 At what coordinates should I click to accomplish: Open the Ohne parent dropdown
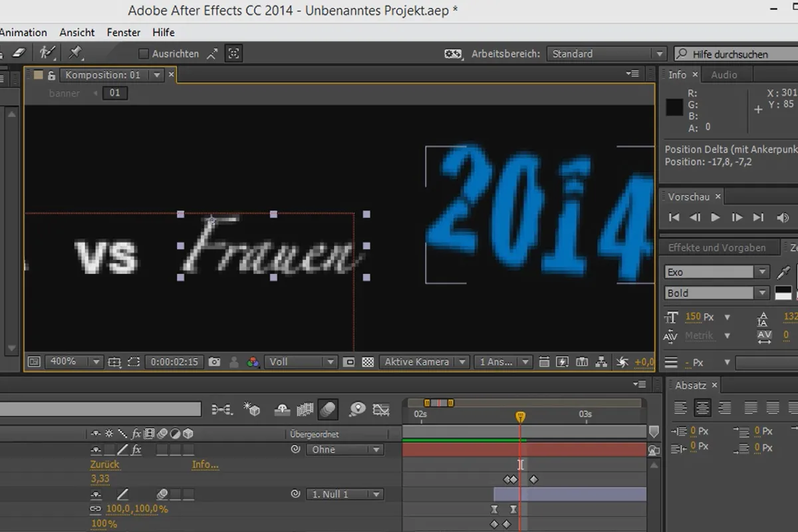point(344,450)
